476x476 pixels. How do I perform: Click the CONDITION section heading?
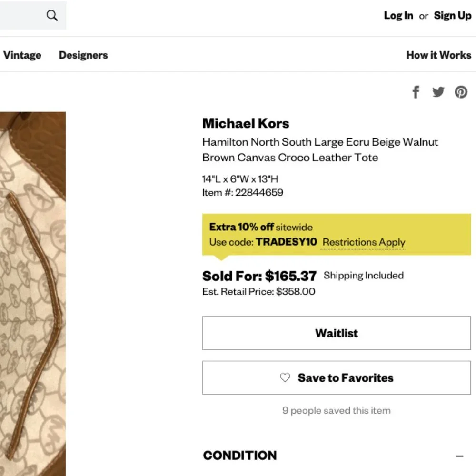(239, 456)
